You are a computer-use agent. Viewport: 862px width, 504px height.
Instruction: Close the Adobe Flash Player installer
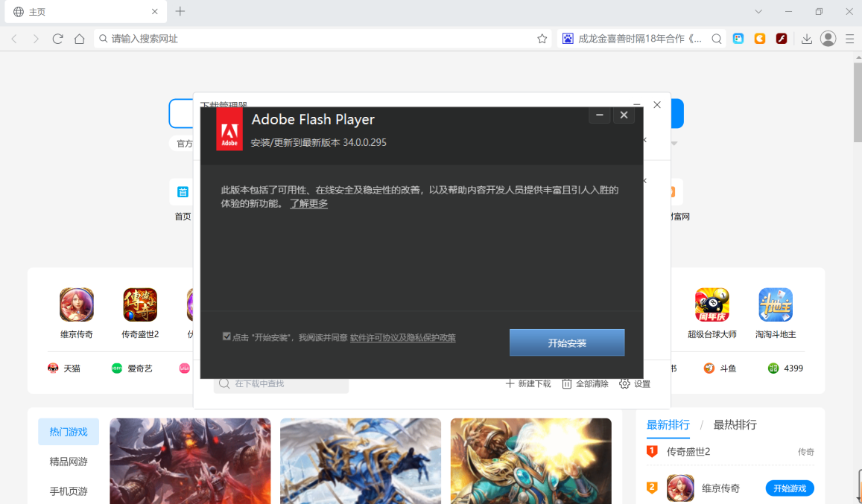[624, 115]
